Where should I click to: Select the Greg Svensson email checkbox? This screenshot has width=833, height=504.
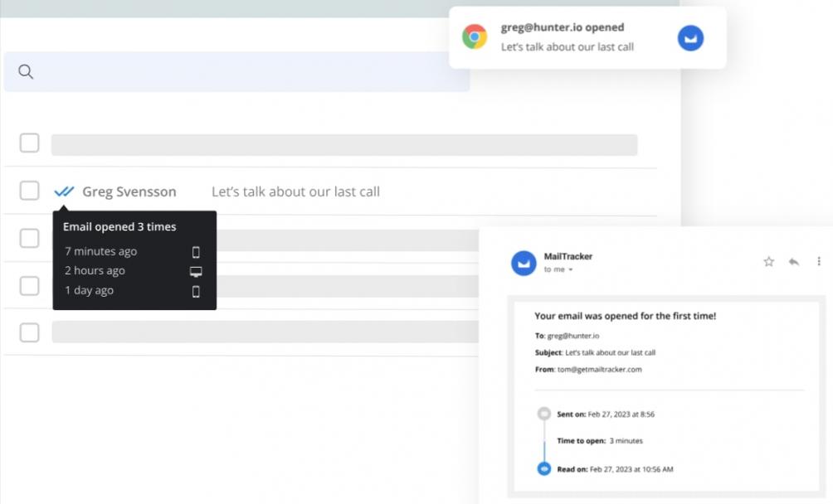[29, 191]
